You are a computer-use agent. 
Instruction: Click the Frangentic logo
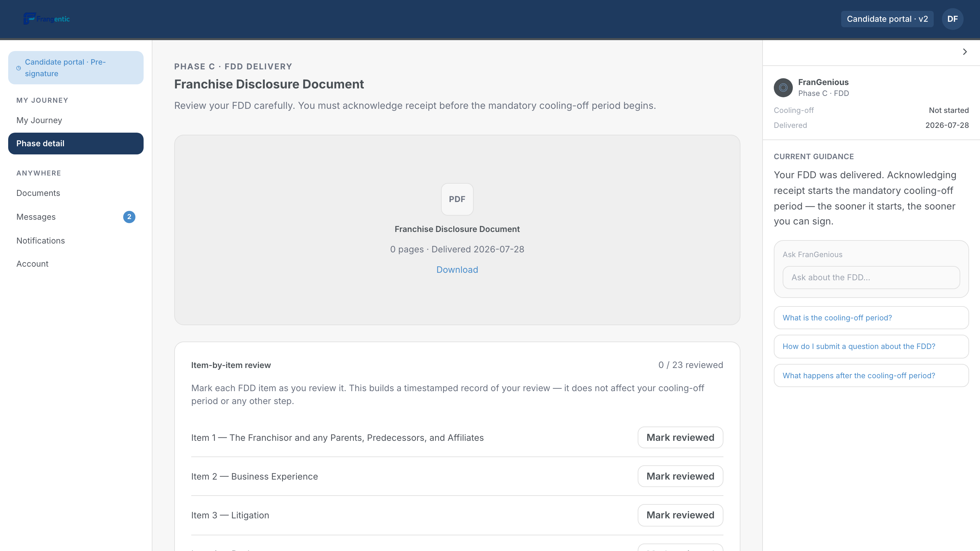tap(46, 19)
